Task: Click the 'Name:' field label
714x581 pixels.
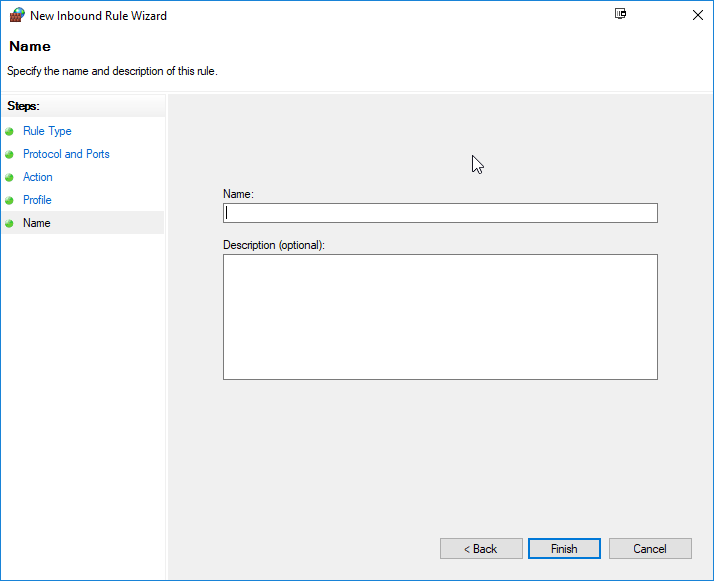Action: 238,194
